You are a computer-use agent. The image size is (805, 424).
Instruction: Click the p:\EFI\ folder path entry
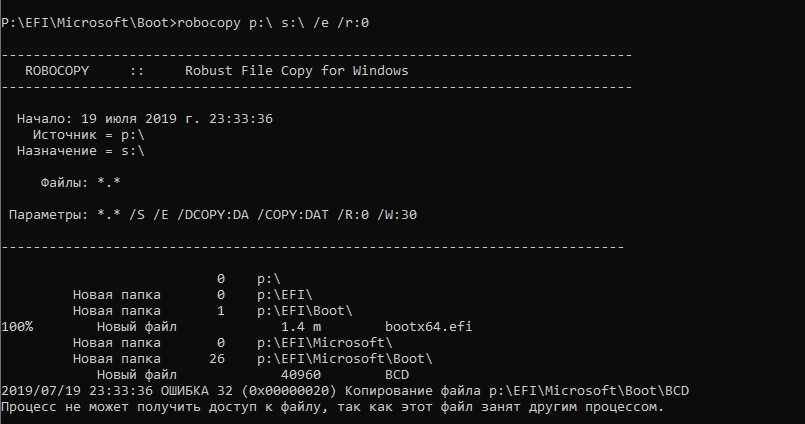[285, 295]
